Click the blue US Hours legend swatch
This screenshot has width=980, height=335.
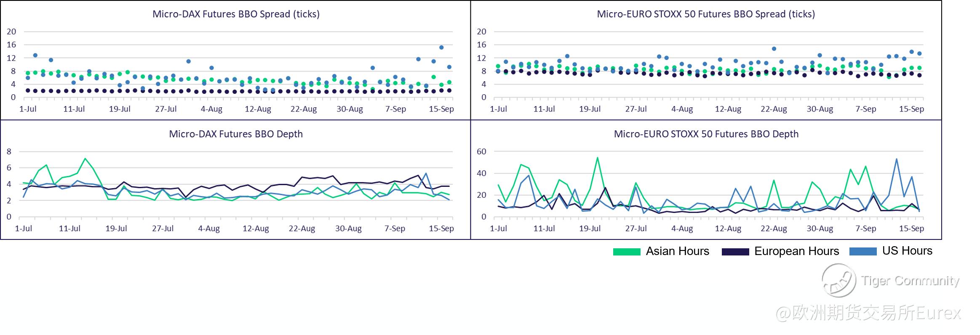click(x=863, y=252)
